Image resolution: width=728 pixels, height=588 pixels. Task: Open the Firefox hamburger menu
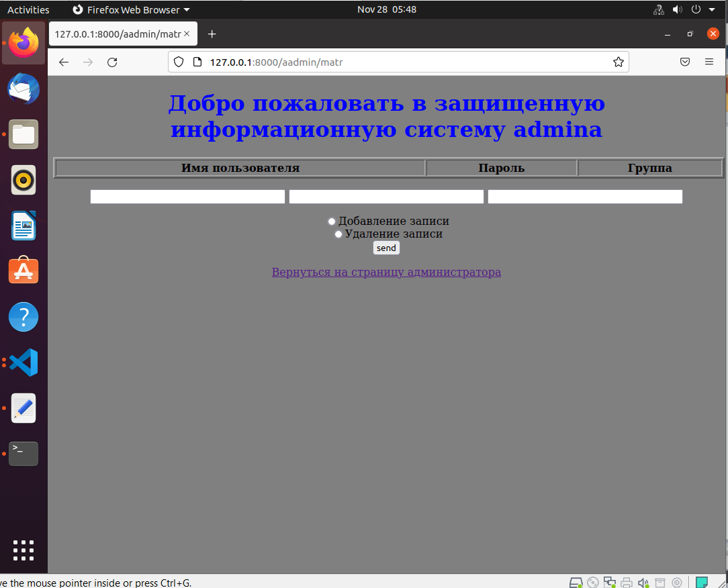click(709, 61)
